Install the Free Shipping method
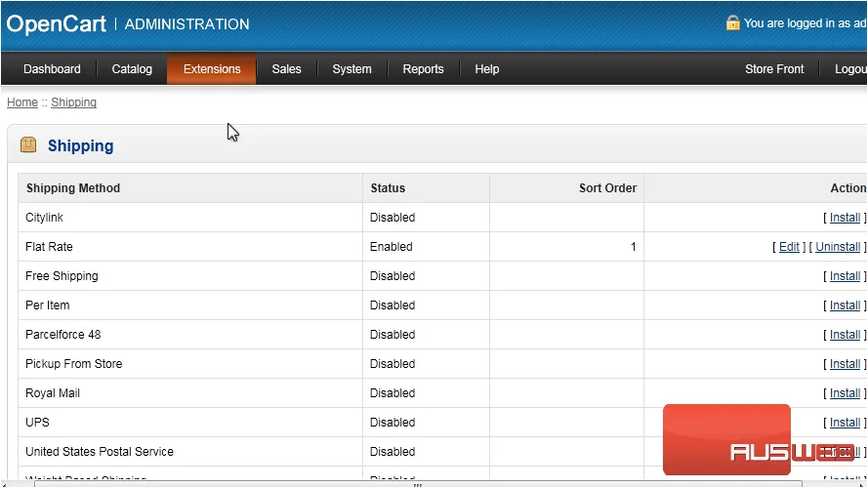The height and width of the screenshot is (488, 868). (845, 276)
